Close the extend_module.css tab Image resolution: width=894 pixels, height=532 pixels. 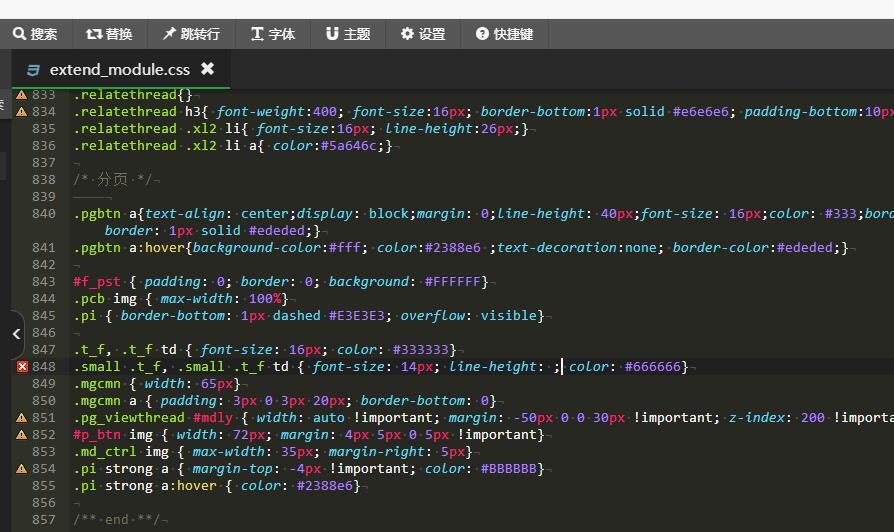click(208, 69)
